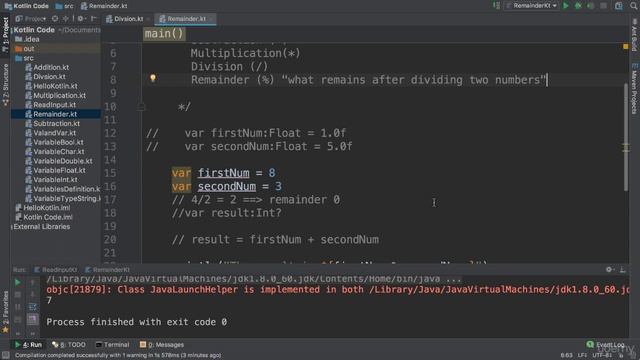Click Stop icon in Run panel sidebar

18,294
